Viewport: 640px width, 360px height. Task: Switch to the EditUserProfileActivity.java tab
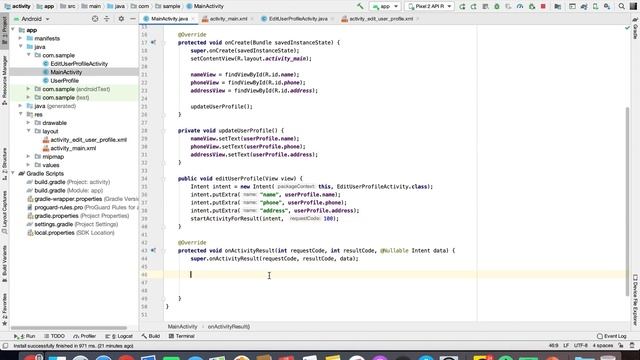(x=298, y=19)
